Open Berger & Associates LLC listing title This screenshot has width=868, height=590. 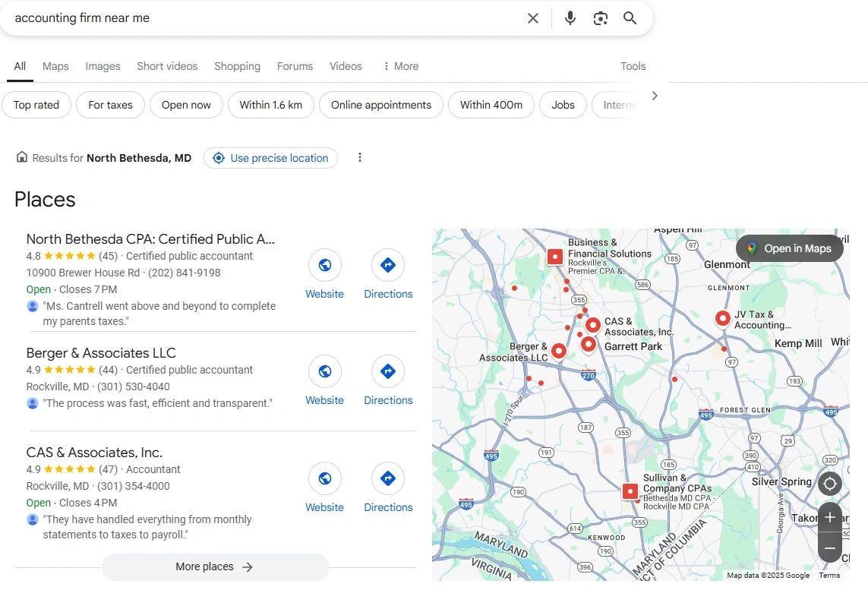tap(101, 353)
